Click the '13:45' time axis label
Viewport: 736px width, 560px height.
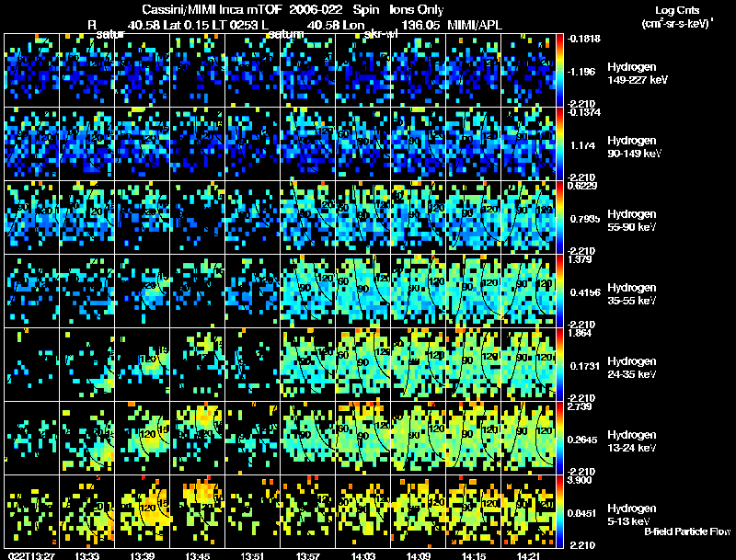coord(198,555)
